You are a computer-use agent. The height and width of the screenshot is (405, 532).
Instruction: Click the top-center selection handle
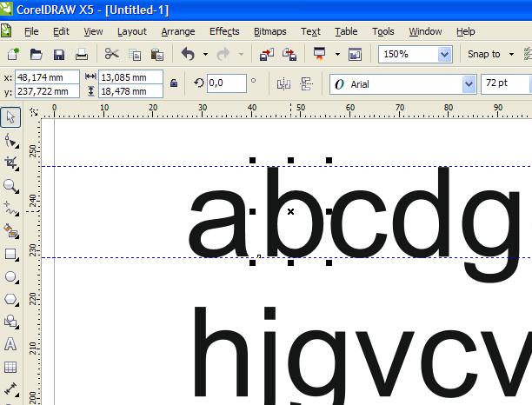tap(290, 160)
